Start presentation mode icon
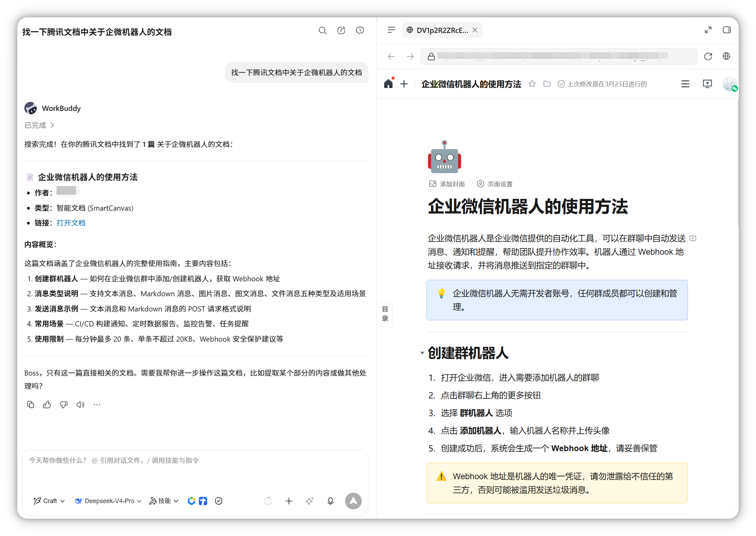The height and width of the screenshot is (536, 756). click(x=707, y=84)
